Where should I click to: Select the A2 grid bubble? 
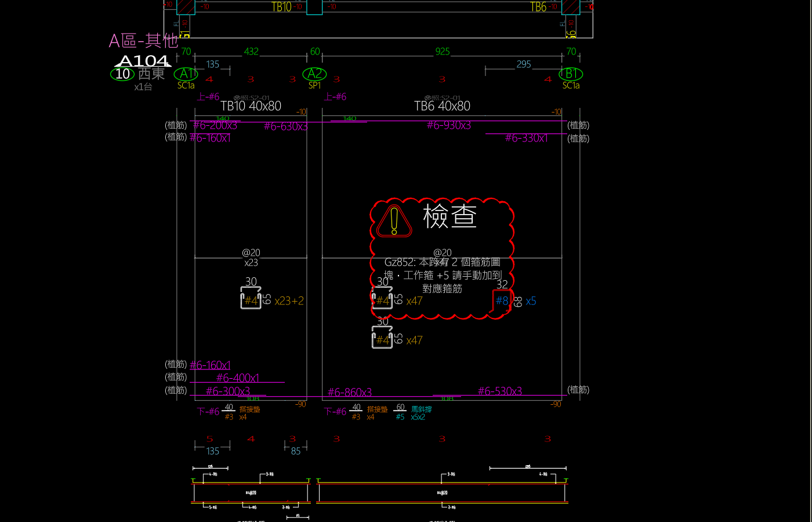[x=314, y=74]
